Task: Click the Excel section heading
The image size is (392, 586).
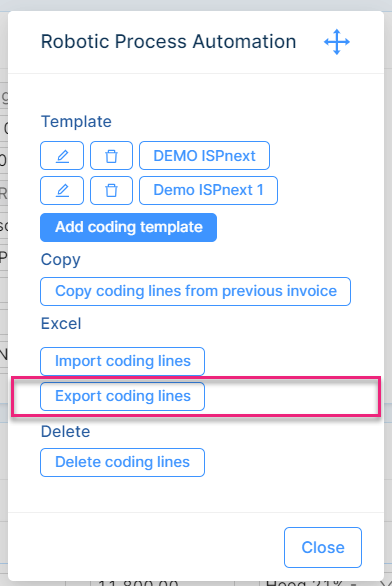Action: [x=61, y=323]
